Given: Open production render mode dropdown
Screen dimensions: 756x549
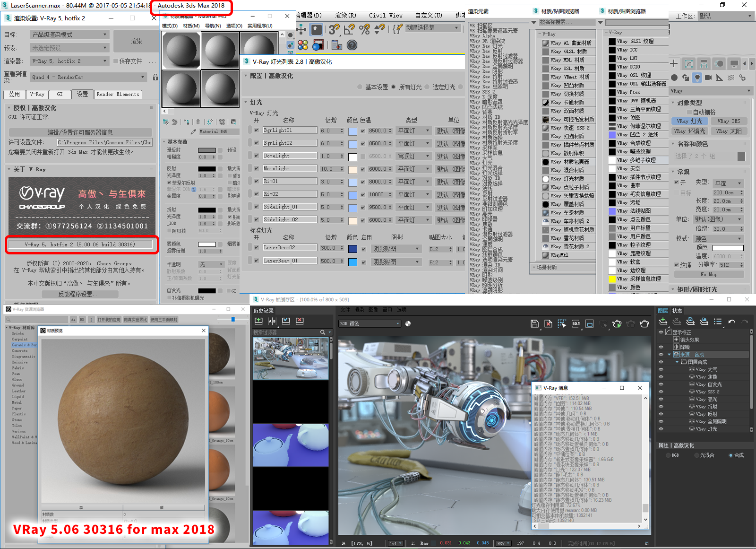Looking at the screenshot, I should [70, 35].
